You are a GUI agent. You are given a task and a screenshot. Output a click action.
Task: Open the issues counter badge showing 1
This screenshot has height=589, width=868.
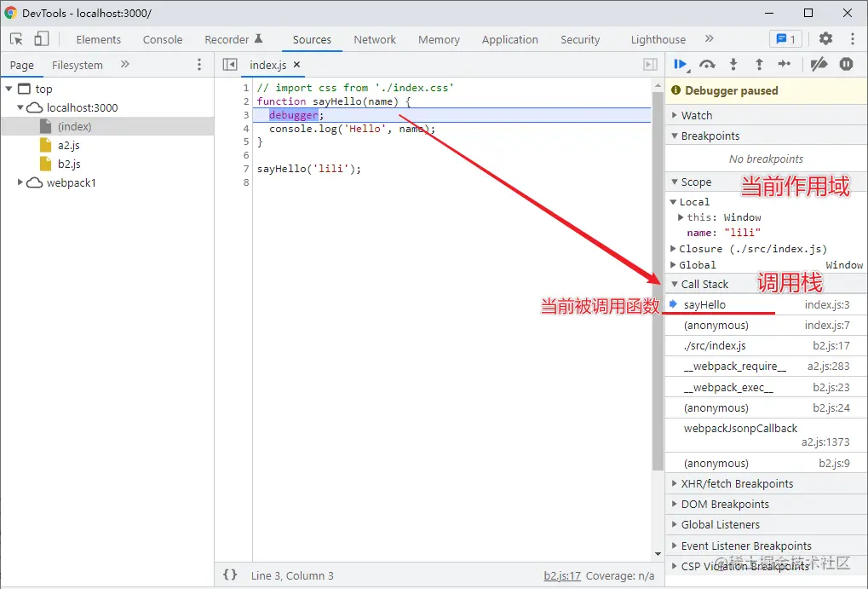click(x=785, y=39)
